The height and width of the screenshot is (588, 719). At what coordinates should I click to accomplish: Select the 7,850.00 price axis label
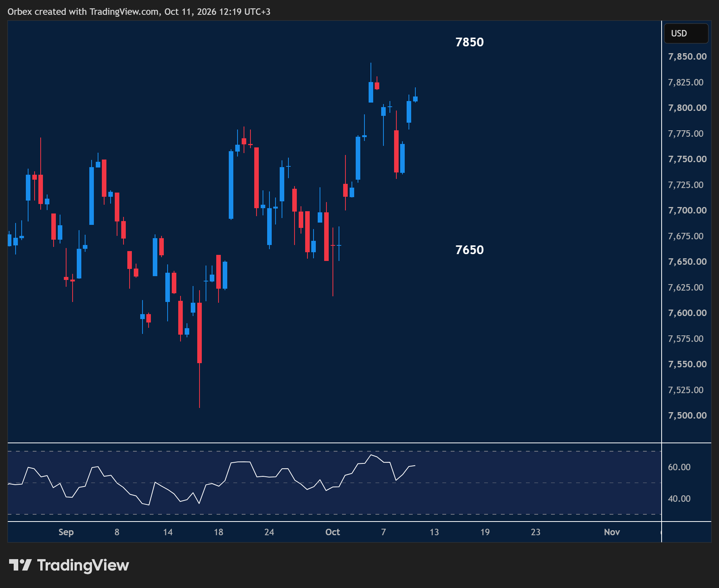pos(687,57)
